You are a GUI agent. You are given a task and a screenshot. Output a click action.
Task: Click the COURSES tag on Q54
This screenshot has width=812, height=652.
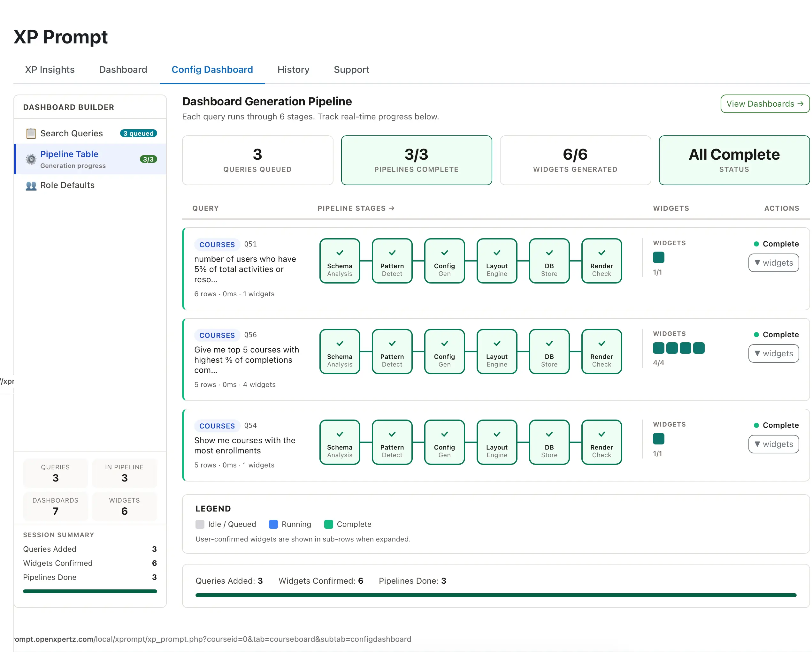coord(217,426)
